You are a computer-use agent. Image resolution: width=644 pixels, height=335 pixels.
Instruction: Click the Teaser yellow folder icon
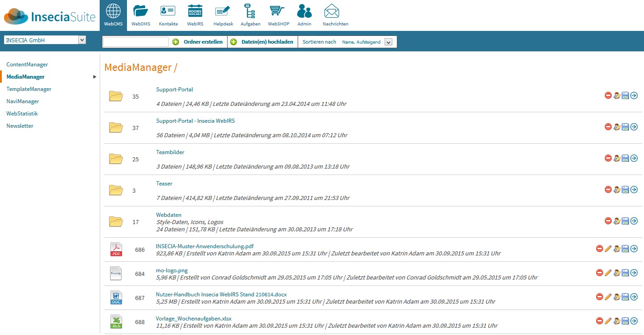pyautogui.click(x=116, y=190)
